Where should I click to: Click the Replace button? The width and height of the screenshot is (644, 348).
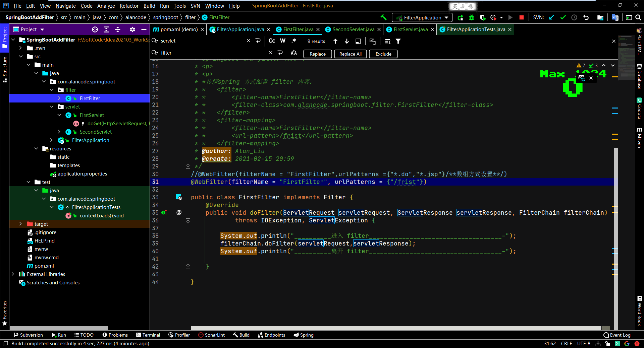pyautogui.click(x=317, y=54)
